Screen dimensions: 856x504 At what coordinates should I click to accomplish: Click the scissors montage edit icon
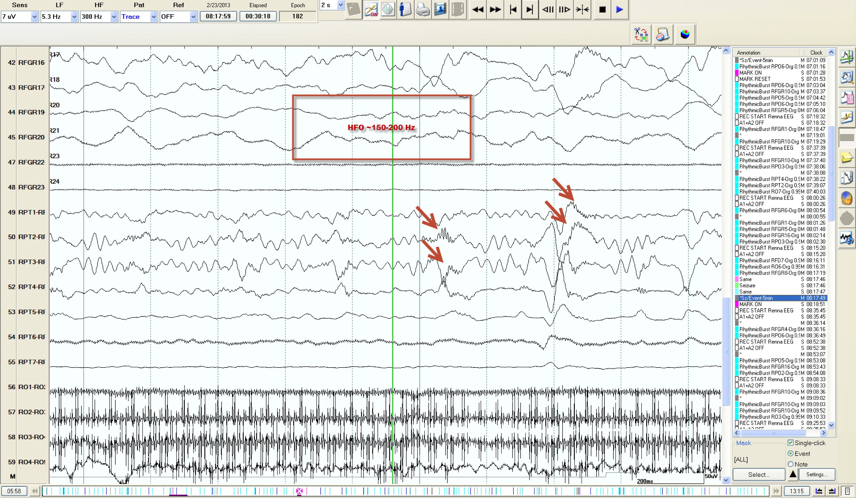(641, 35)
